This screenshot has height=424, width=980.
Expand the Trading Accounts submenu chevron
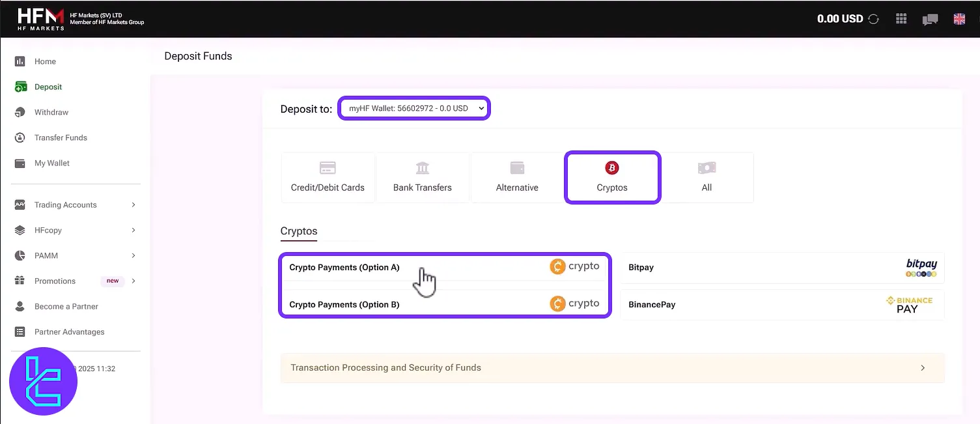133,205
